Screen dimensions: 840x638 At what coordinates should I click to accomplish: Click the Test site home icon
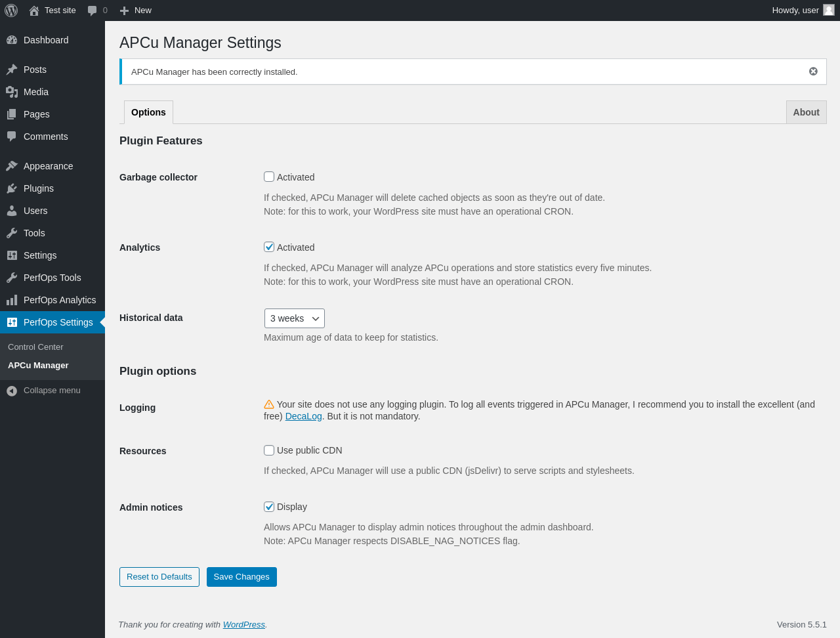click(34, 11)
